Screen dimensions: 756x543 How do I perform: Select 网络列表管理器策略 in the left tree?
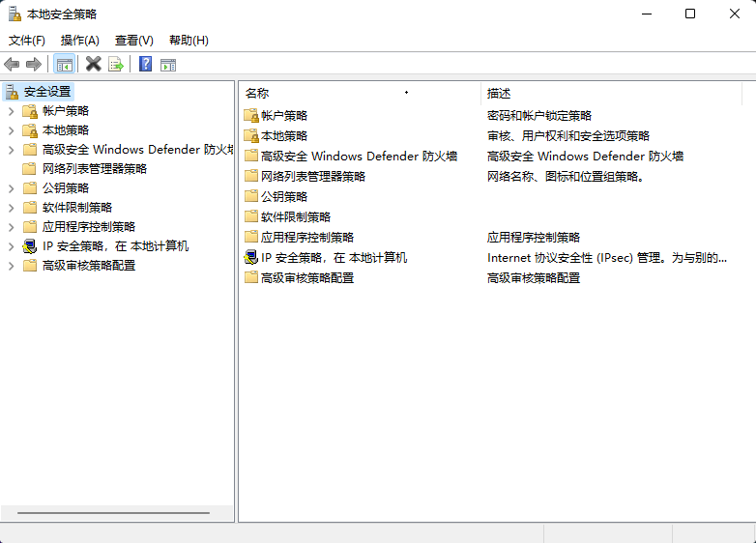pos(94,169)
